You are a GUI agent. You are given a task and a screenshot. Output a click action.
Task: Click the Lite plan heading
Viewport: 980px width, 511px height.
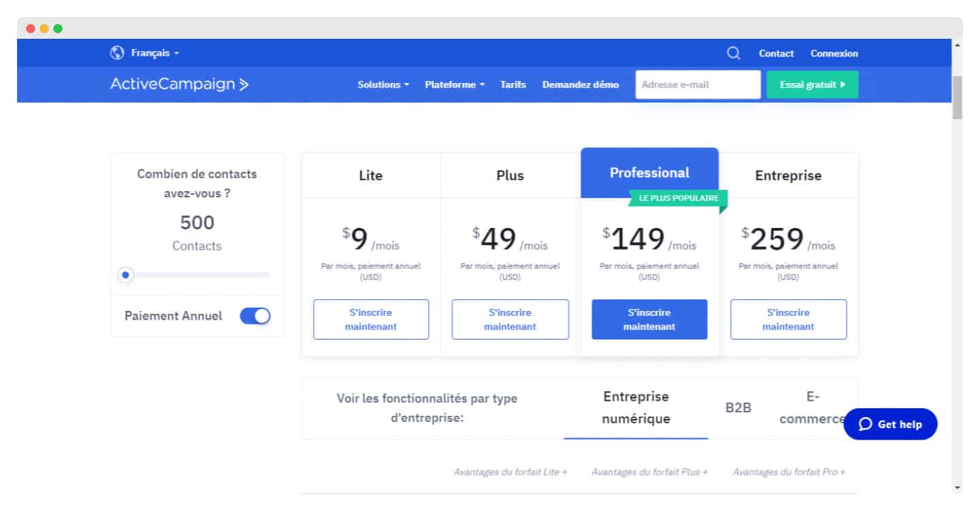pyautogui.click(x=371, y=176)
